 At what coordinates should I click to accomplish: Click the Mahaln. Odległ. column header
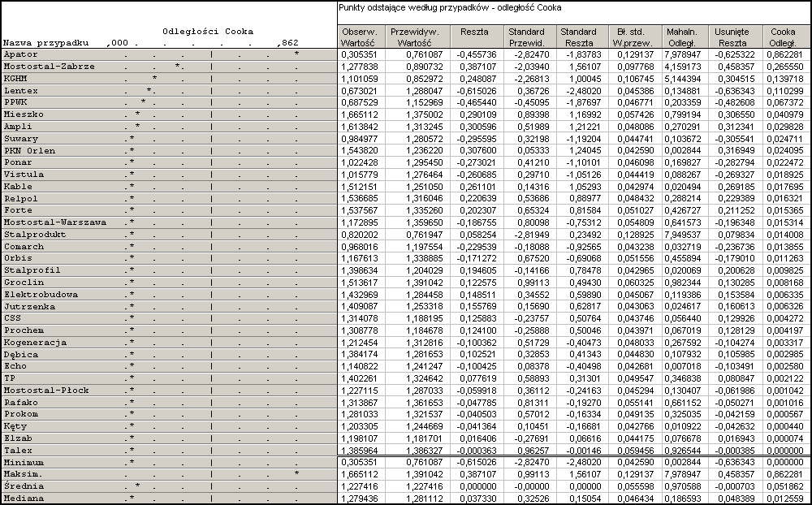[x=685, y=37]
